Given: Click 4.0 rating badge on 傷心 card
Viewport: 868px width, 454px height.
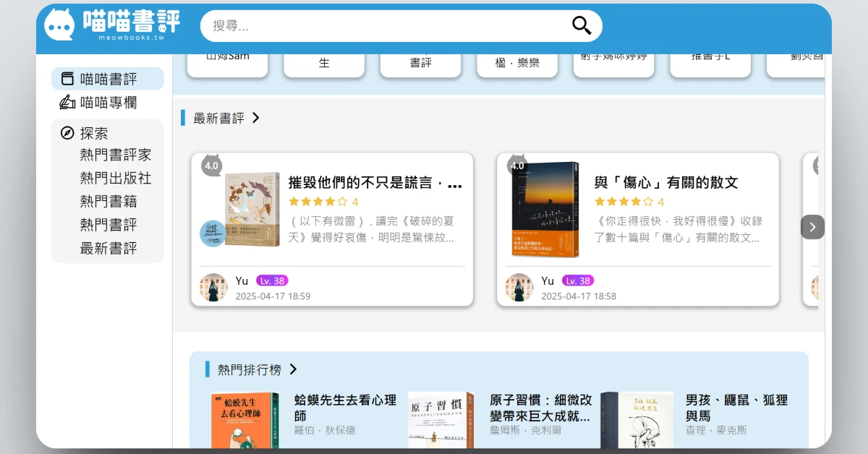Looking at the screenshot, I should (x=517, y=166).
